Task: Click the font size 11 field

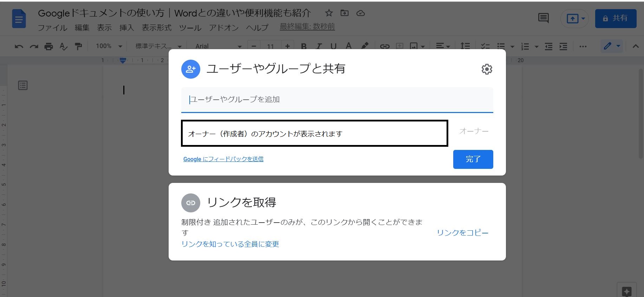Action: coord(271,46)
